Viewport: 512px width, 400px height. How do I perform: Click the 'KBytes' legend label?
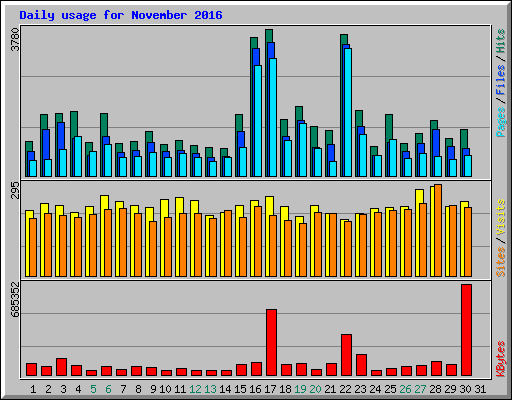click(501, 359)
